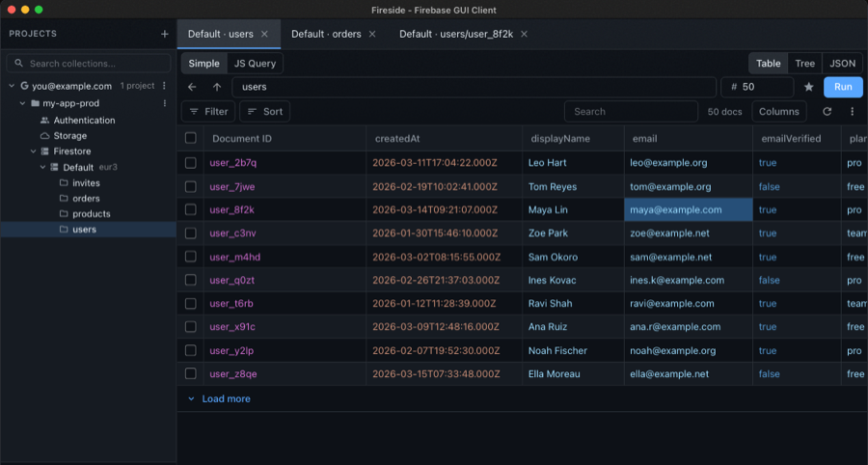Select the maya@example.com email cell

click(x=688, y=209)
